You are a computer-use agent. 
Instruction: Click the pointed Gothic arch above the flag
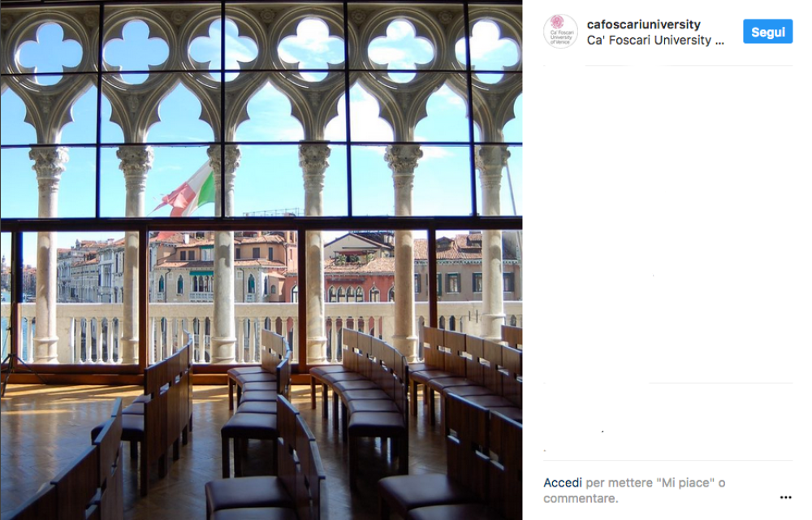coord(179,111)
